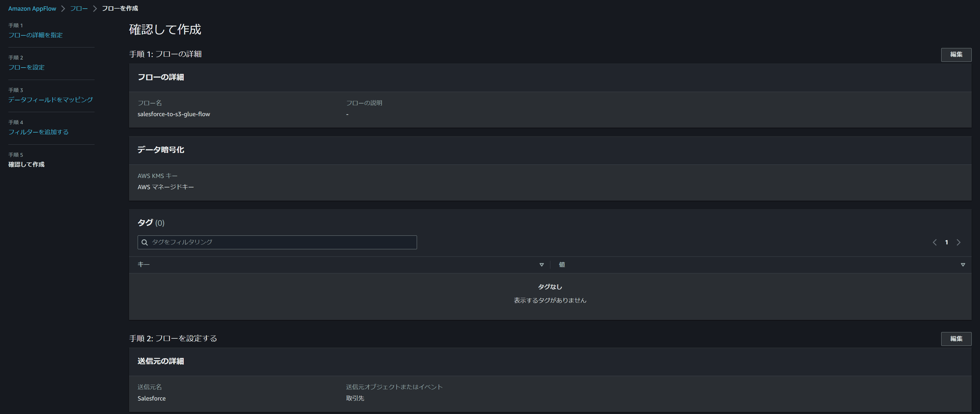
Task: Click next page arrow in tags pagination
Action: (x=958, y=242)
